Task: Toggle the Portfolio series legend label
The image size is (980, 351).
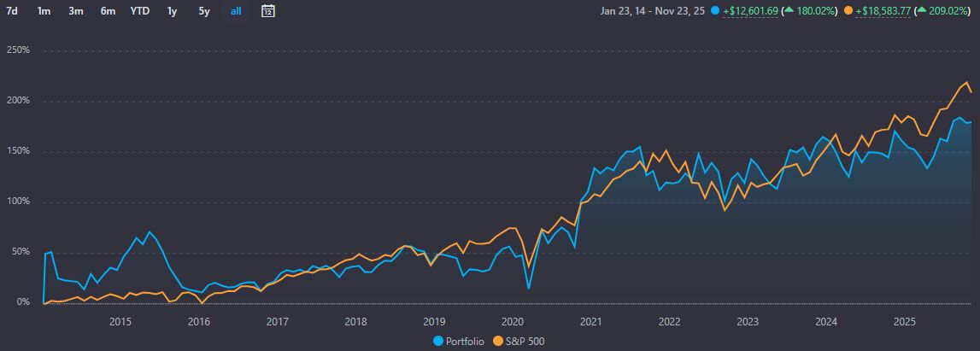Action: coord(467,341)
